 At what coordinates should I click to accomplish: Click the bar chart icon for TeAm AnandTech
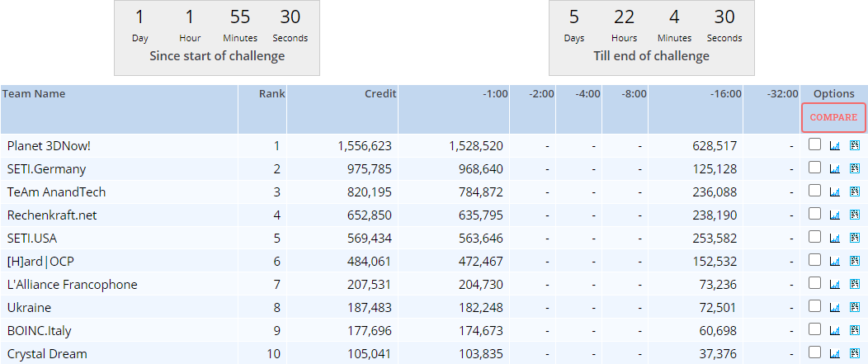click(834, 192)
